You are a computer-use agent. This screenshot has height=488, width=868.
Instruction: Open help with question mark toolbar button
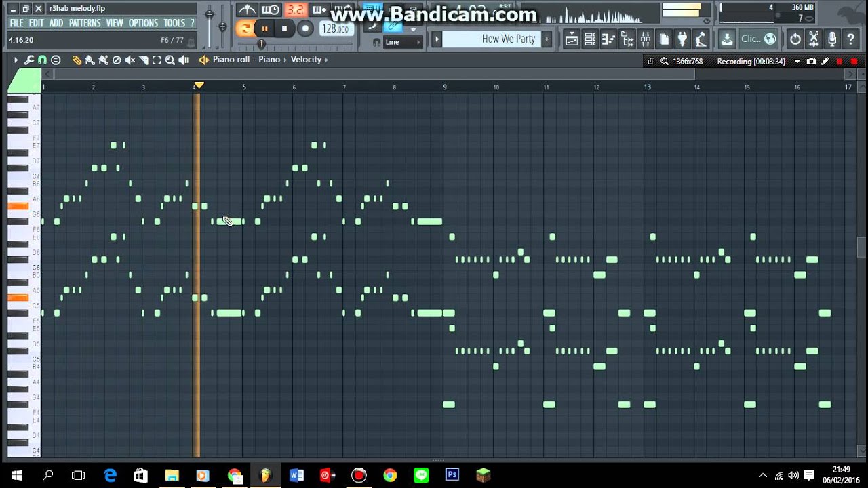click(x=850, y=39)
